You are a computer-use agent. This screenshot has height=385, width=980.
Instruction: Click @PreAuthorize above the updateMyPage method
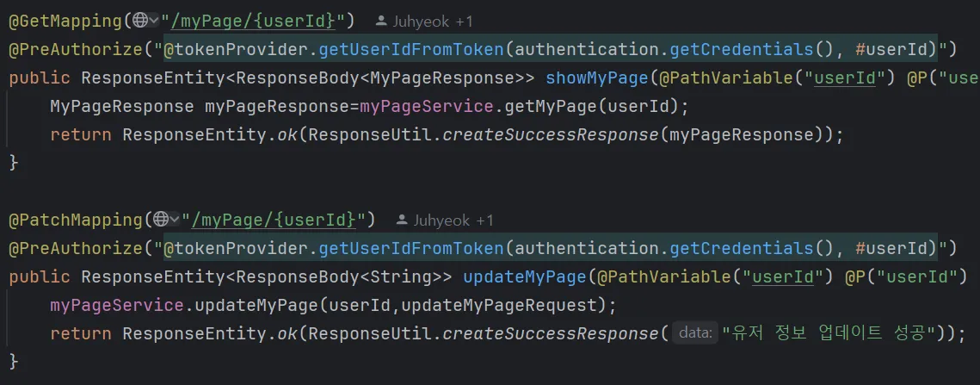coord(76,249)
